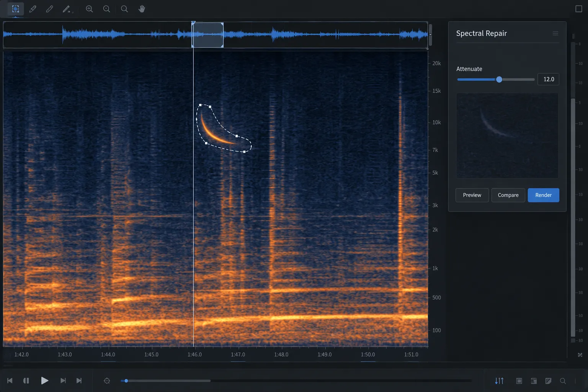Screen dimensions: 588x392
Task: Click the 500 frequency axis label
Action: click(436, 297)
